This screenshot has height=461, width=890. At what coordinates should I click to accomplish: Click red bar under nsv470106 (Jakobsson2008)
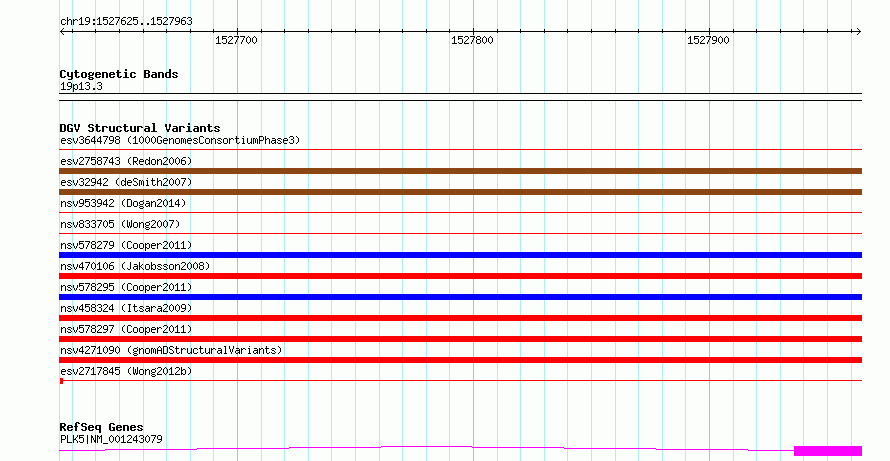[460, 276]
